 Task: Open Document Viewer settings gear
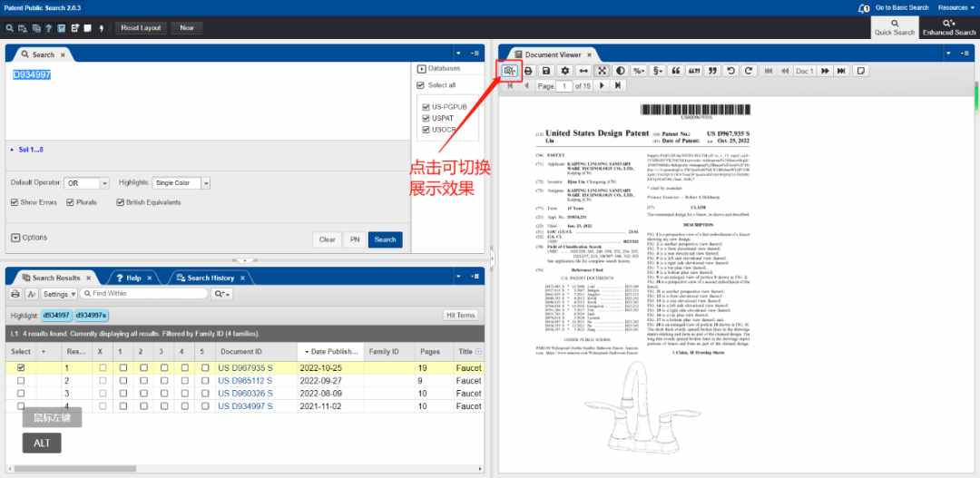[x=565, y=72]
